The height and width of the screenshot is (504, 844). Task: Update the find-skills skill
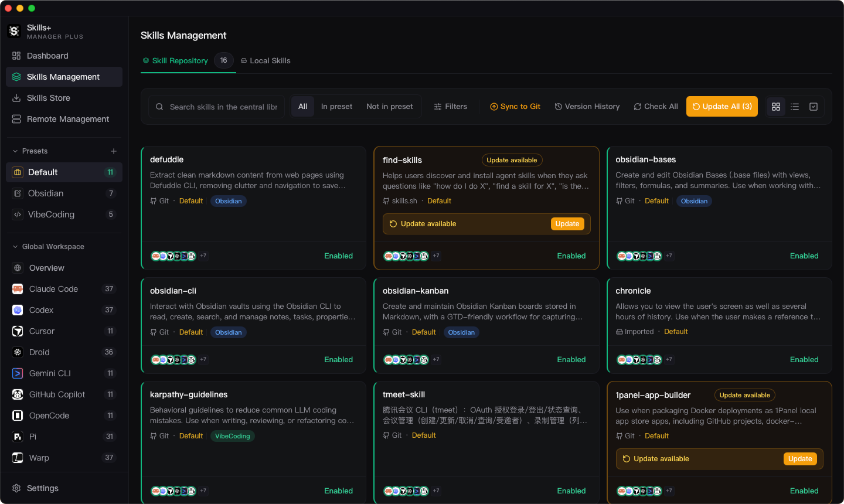point(567,224)
